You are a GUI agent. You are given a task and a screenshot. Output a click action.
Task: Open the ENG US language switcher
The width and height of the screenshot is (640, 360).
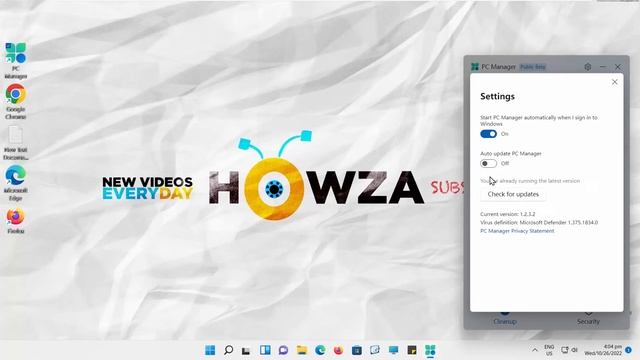[x=549, y=350]
